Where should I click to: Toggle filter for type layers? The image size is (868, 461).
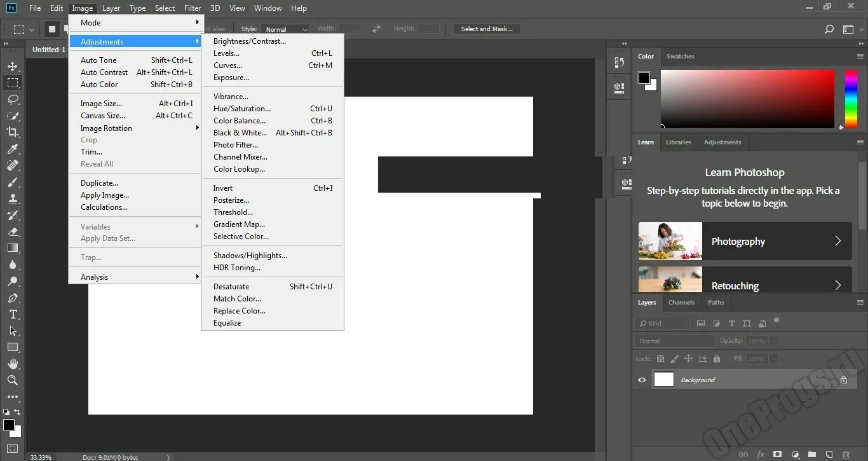pos(731,323)
